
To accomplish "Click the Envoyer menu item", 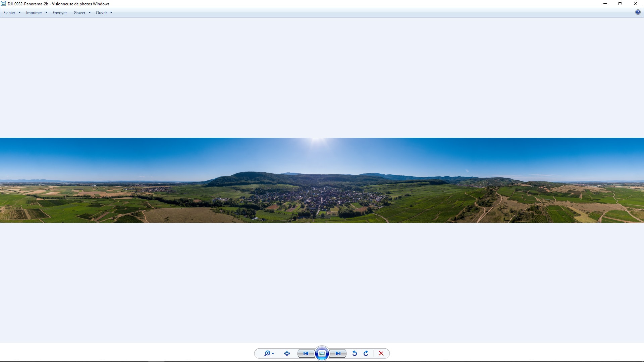I will pos(60,13).
